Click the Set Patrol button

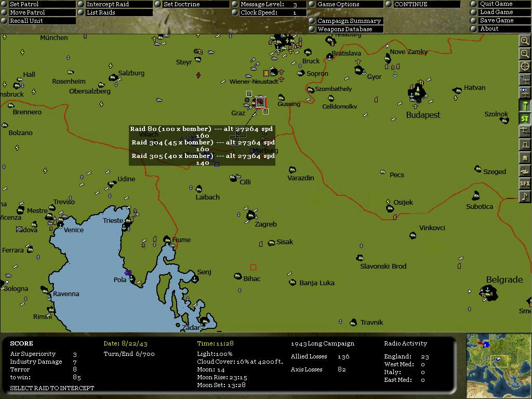point(38,4)
